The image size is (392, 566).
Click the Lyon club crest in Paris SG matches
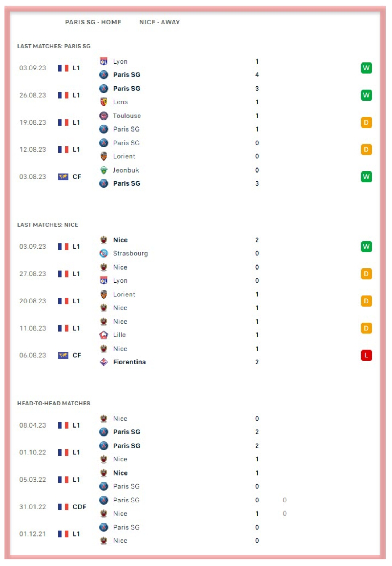(x=104, y=61)
